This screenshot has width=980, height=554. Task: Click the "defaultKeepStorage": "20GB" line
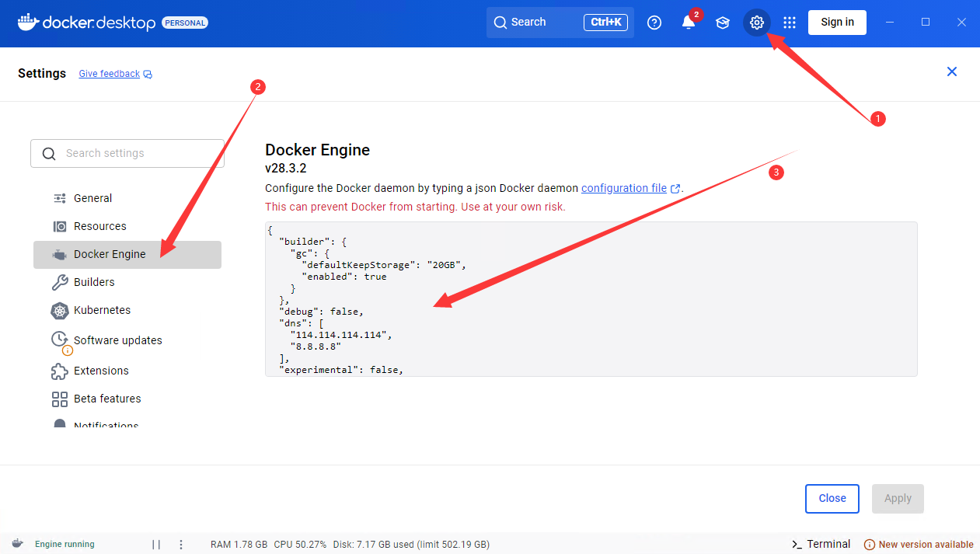(x=383, y=265)
